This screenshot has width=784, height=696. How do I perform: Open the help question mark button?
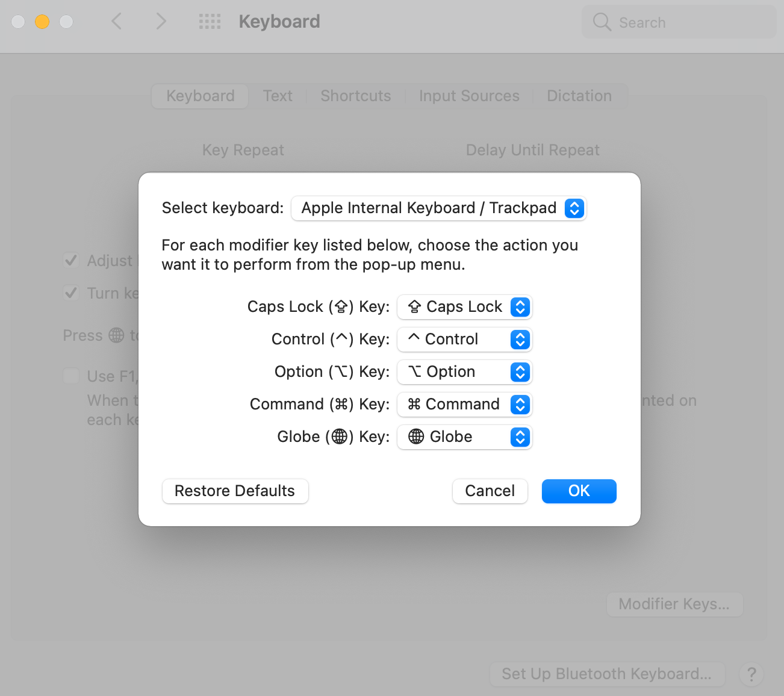click(751, 674)
